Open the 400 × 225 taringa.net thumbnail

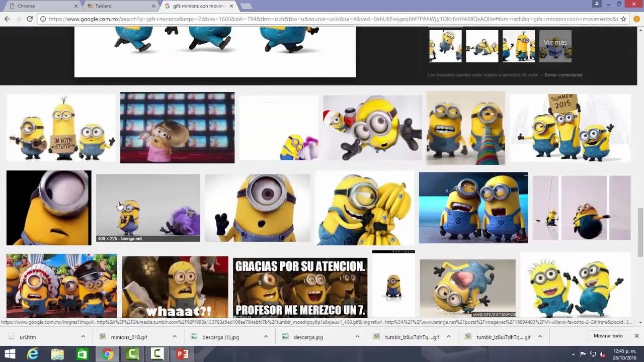[x=148, y=208]
